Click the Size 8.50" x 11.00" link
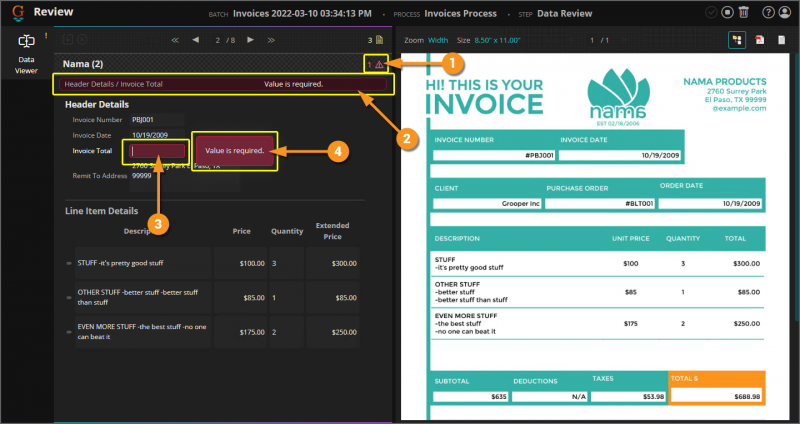This screenshot has width=800, height=424. (497, 40)
